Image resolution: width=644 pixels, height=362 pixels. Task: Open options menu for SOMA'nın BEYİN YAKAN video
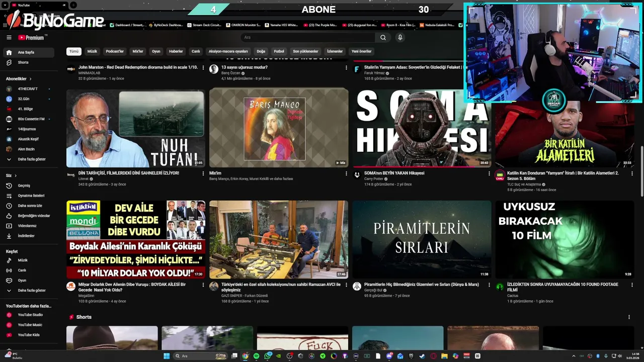(x=489, y=173)
